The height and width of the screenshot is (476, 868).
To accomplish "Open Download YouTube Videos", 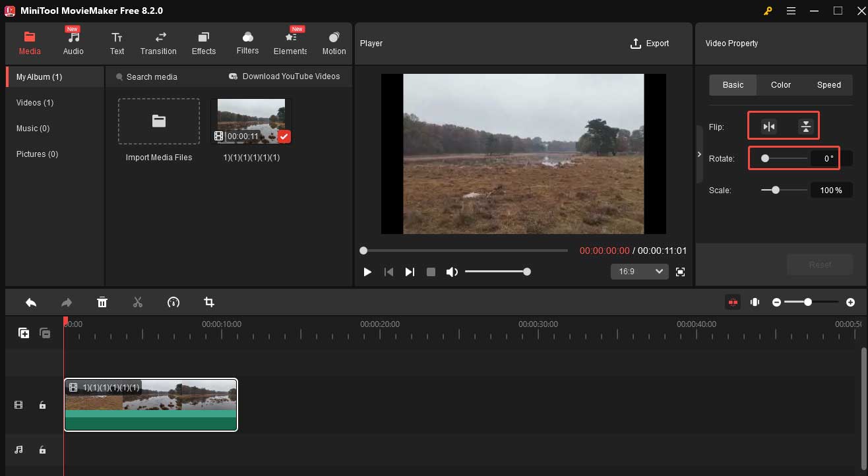I will [284, 76].
